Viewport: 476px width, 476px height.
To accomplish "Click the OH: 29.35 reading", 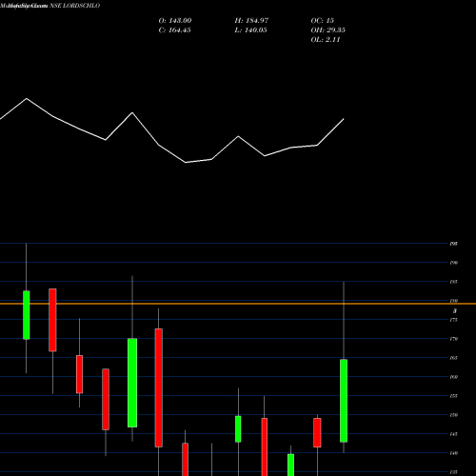I will (x=327, y=30).
